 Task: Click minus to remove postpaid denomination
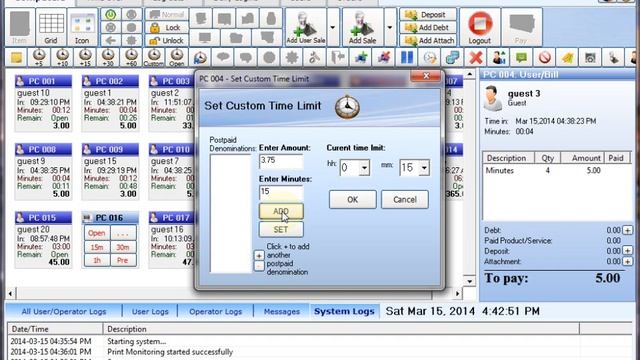click(259, 266)
